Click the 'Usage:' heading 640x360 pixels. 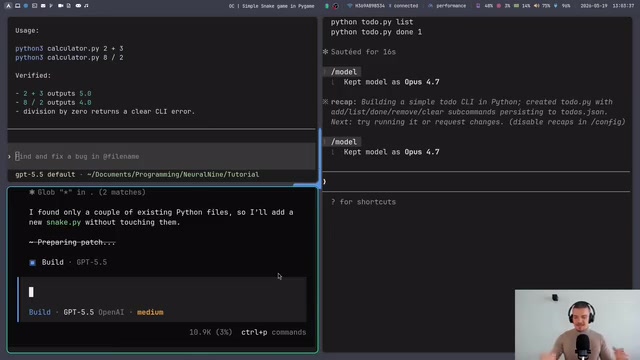coord(27,31)
